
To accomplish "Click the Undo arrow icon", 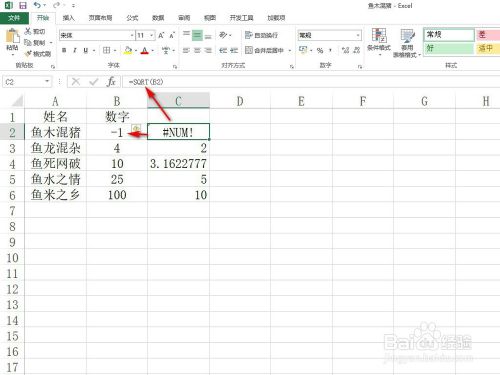I will point(37,5).
